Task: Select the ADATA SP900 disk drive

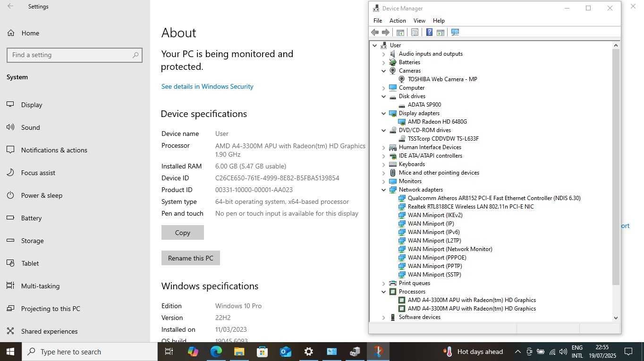Action: tap(424, 105)
